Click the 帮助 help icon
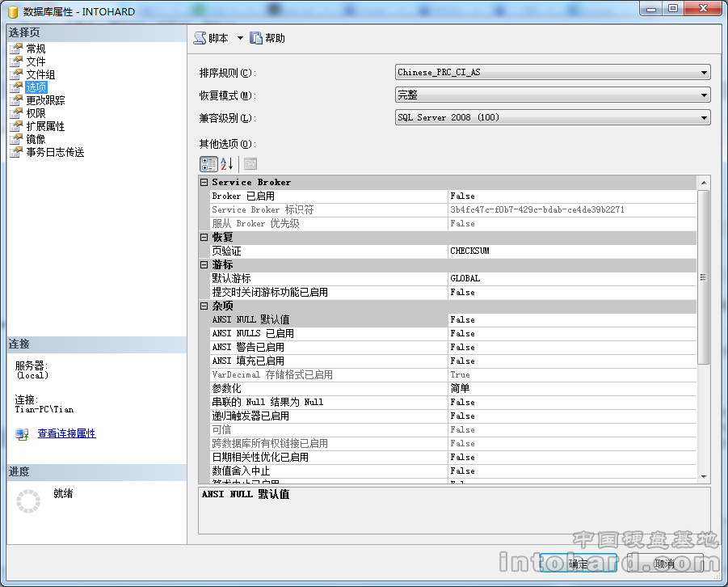The height and width of the screenshot is (587, 728). [257, 38]
